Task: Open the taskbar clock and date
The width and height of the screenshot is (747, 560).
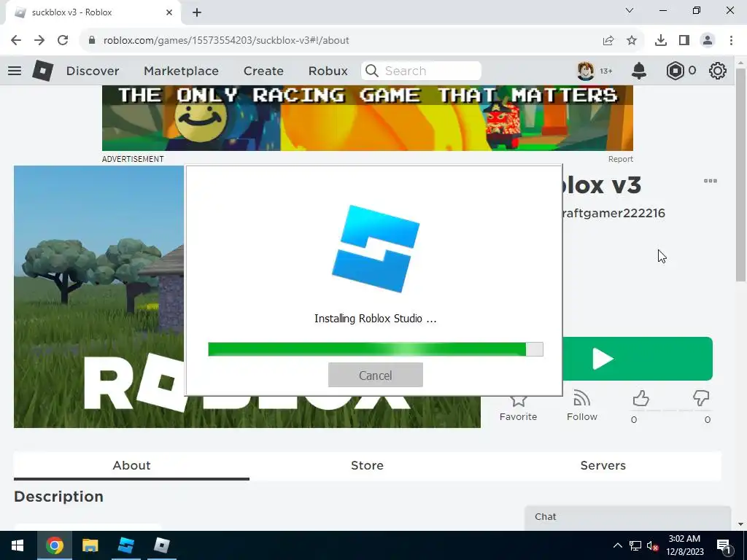Action: [x=684, y=545]
